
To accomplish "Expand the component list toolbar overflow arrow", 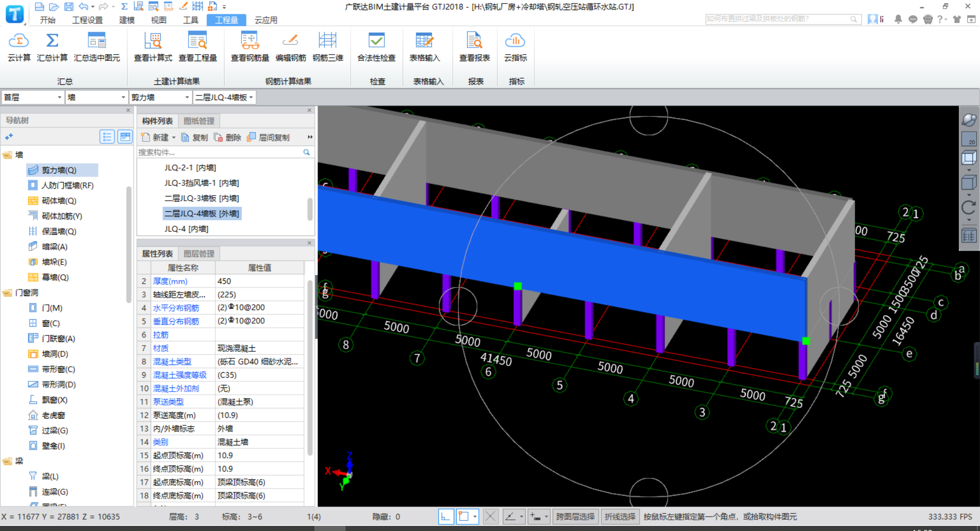I will pyautogui.click(x=309, y=137).
